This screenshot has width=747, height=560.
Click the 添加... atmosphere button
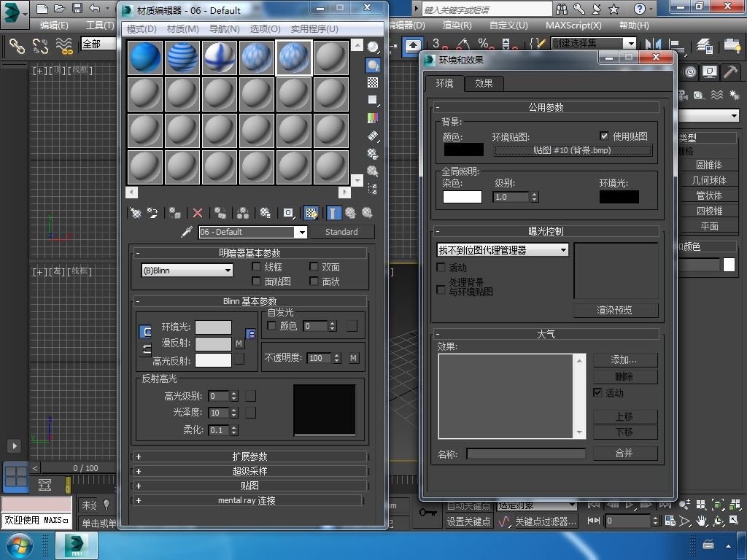pyautogui.click(x=625, y=359)
